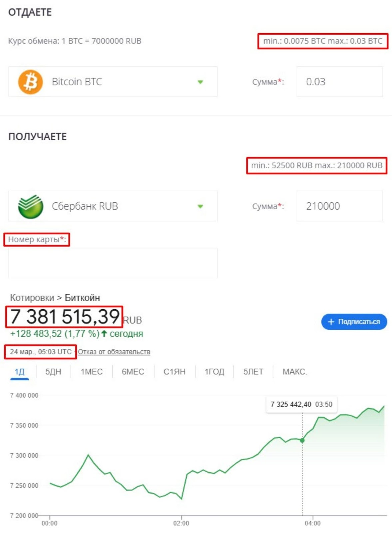The width and height of the screenshot is (392, 533).
Task: Click the BTC amount field showing 0.03
Action: tap(340, 82)
